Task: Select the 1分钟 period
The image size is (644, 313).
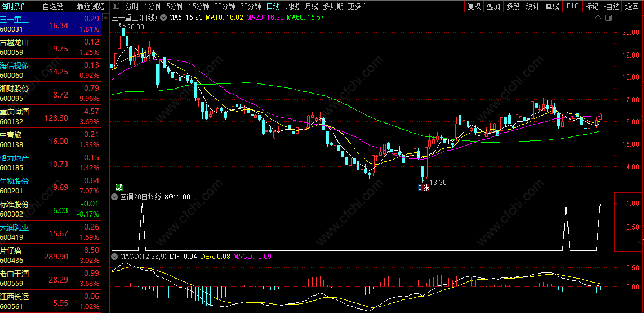Action: (153, 6)
